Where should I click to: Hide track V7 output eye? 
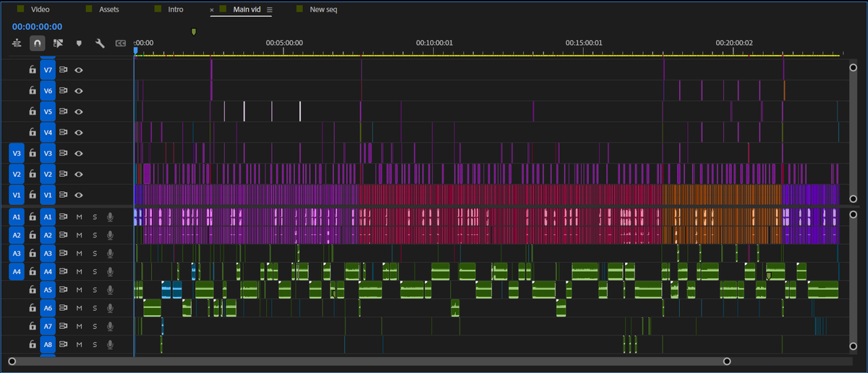click(x=79, y=70)
